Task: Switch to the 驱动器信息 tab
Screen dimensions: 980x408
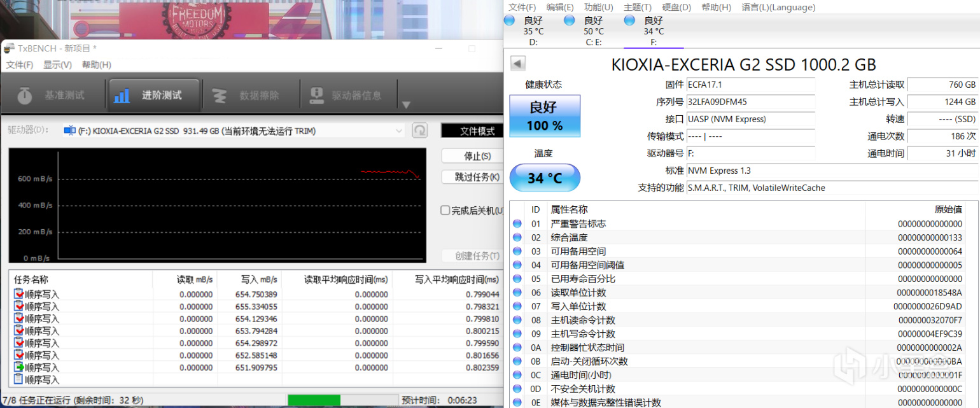Action: click(347, 95)
